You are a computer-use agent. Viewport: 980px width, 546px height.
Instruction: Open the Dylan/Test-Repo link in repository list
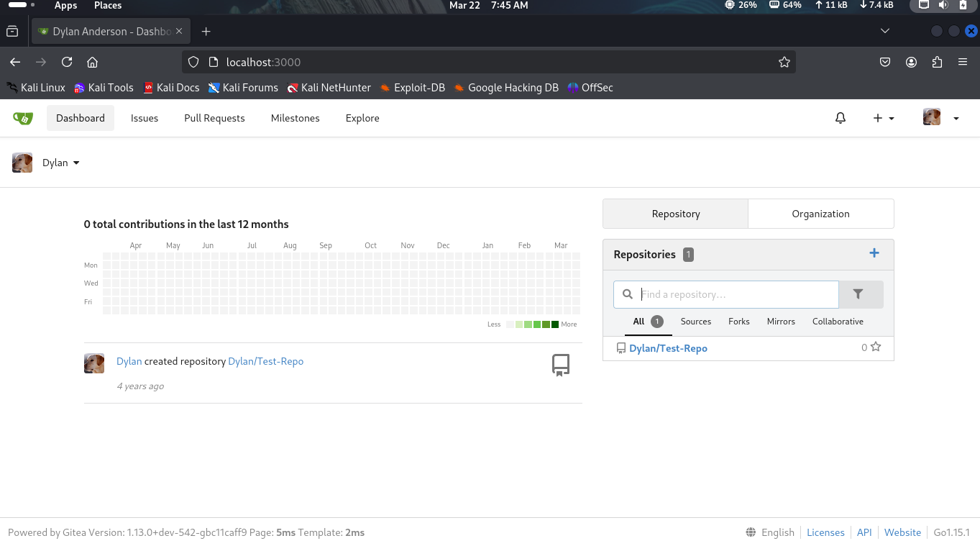(x=668, y=348)
